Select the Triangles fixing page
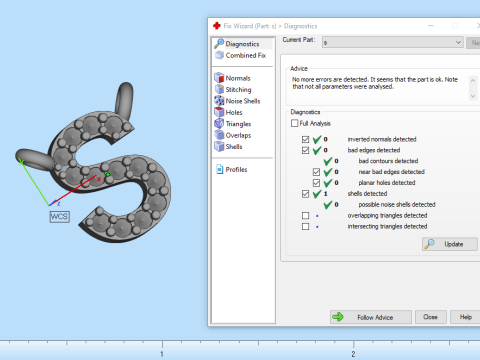The image size is (480, 360). 233,124
